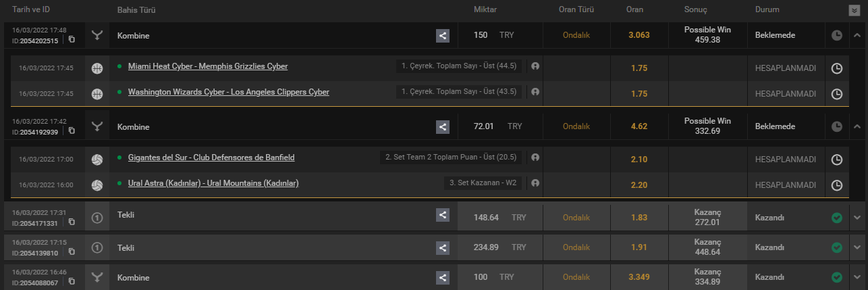Copy bet ID 2054088067
This screenshot has height=290, width=868.
pyautogui.click(x=72, y=282)
